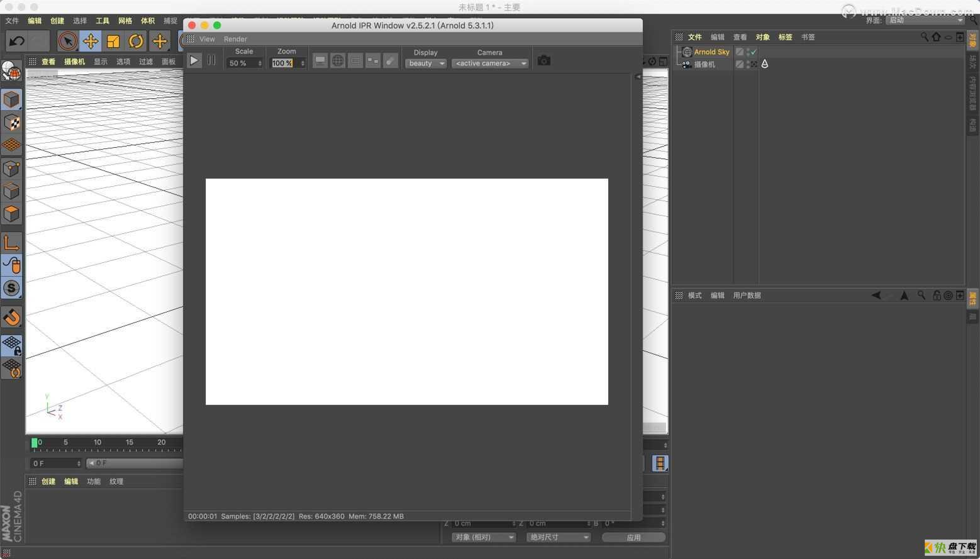Open the IPR View menu

(x=207, y=39)
